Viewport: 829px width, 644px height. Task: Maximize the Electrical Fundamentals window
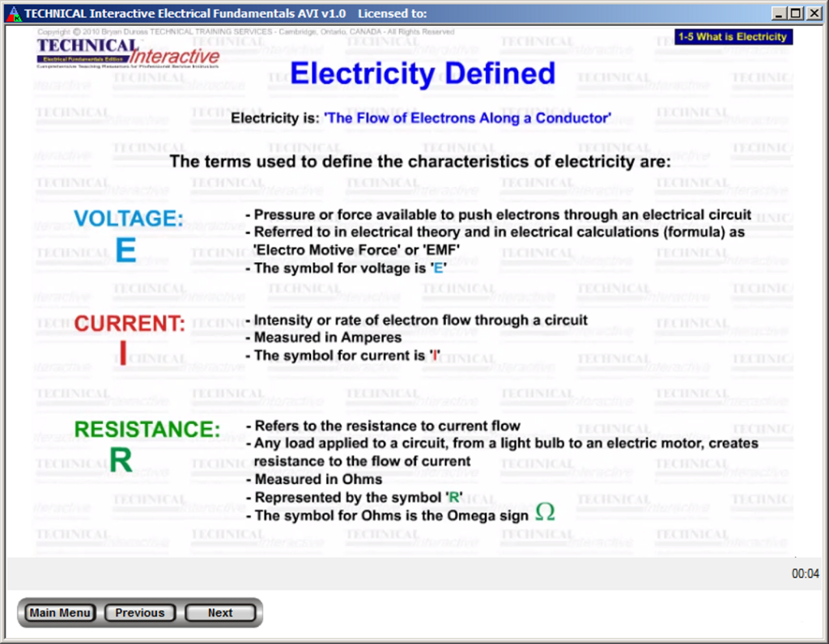pos(796,13)
